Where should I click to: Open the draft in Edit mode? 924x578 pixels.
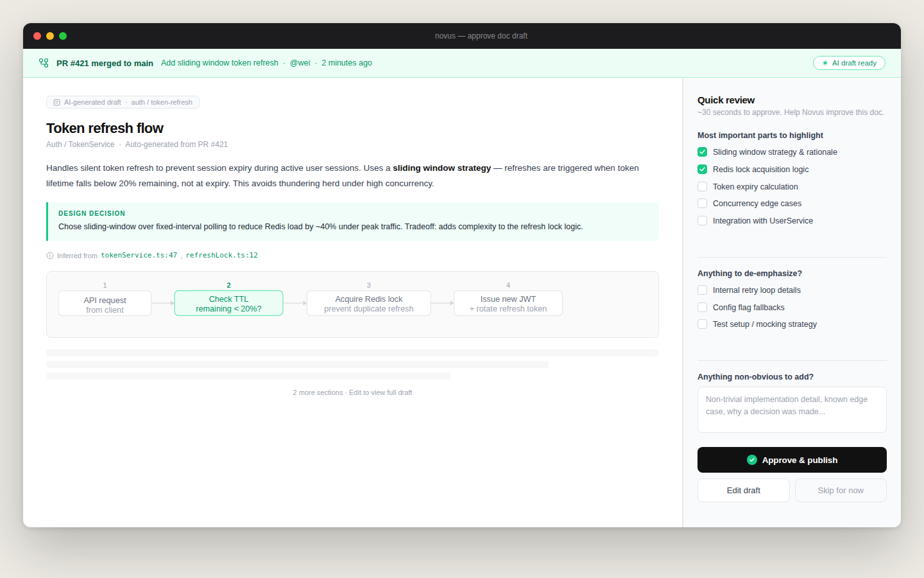pos(743,490)
